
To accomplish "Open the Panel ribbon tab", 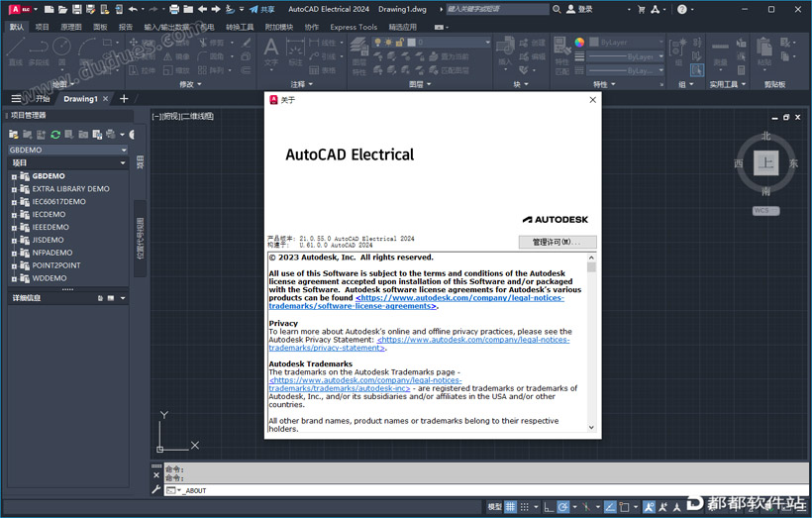I will (x=100, y=27).
